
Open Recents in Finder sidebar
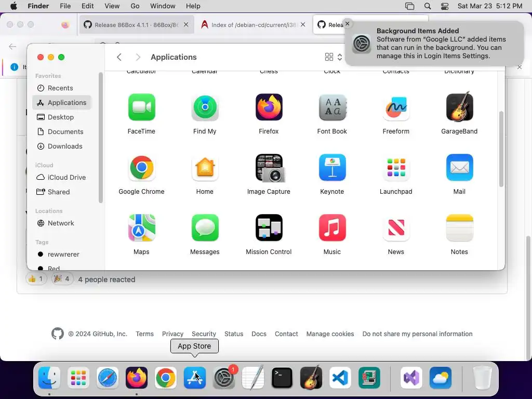coord(62,88)
